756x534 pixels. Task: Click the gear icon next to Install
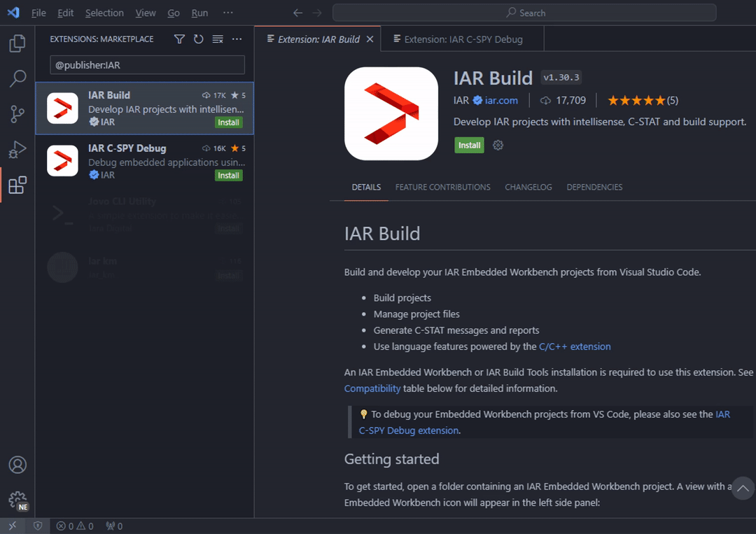[x=498, y=146]
